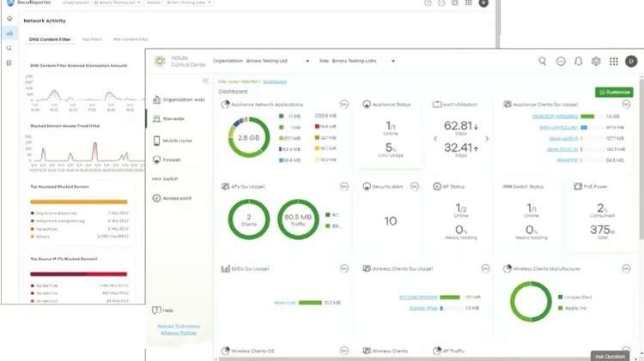
Task: Click AP Status widget icon
Action: pos(437,187)
